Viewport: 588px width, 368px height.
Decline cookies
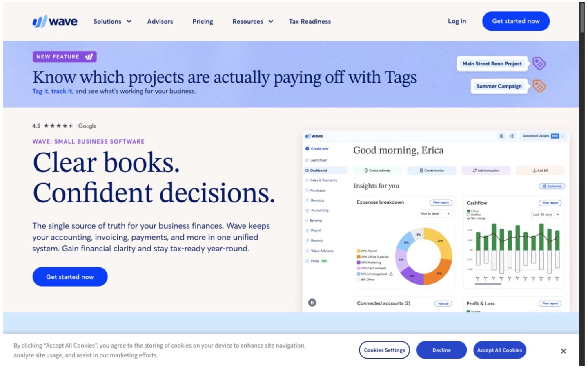(441, 350)
